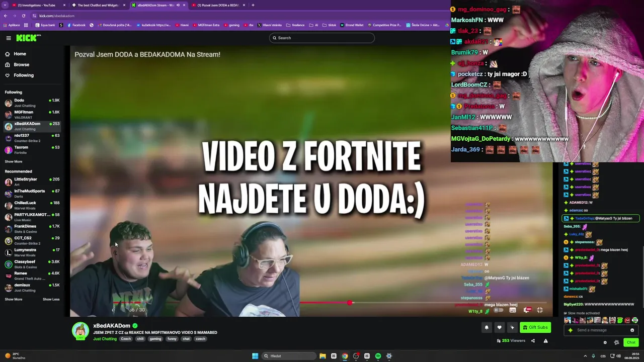Click the funny stream tag

[172, 339]
